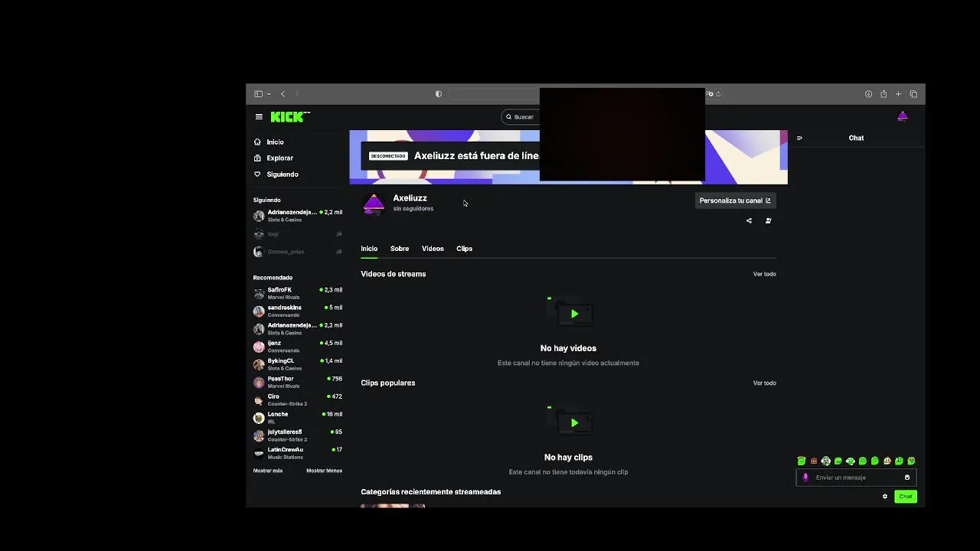Click Ver todo next to Videos de streams
The width and height of the screenshot is (980, 551).
[764, 274]
